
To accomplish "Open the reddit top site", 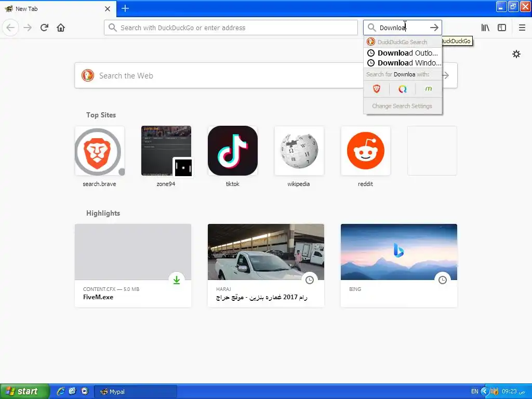I will click(x=365, y=151).
